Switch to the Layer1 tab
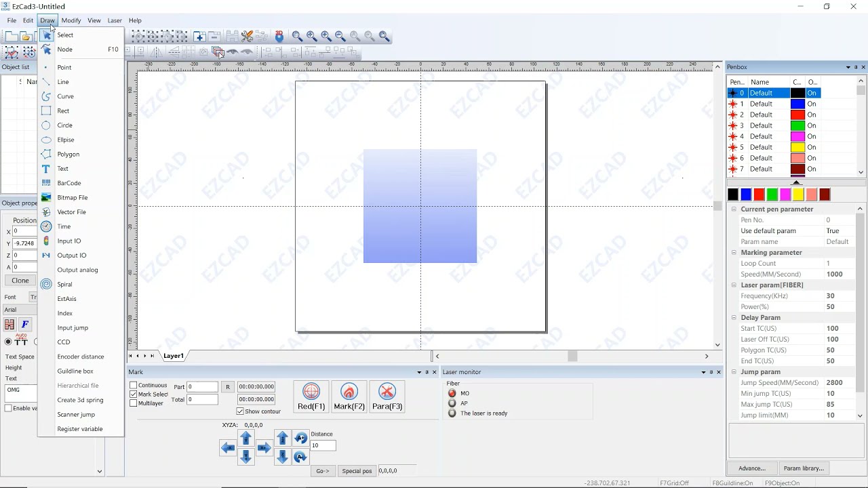 (173, 356)
